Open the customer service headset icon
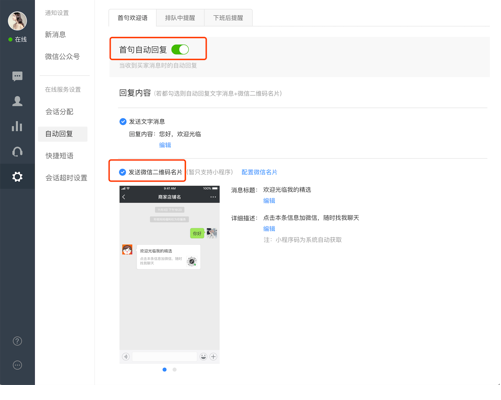501x400 pixels. [x=17, y=152]
